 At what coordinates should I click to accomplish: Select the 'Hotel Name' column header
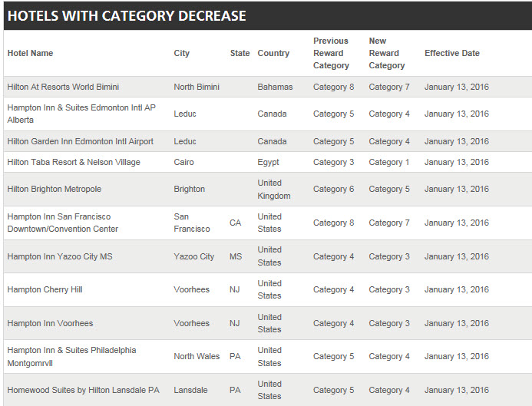(x=30, y=53)
